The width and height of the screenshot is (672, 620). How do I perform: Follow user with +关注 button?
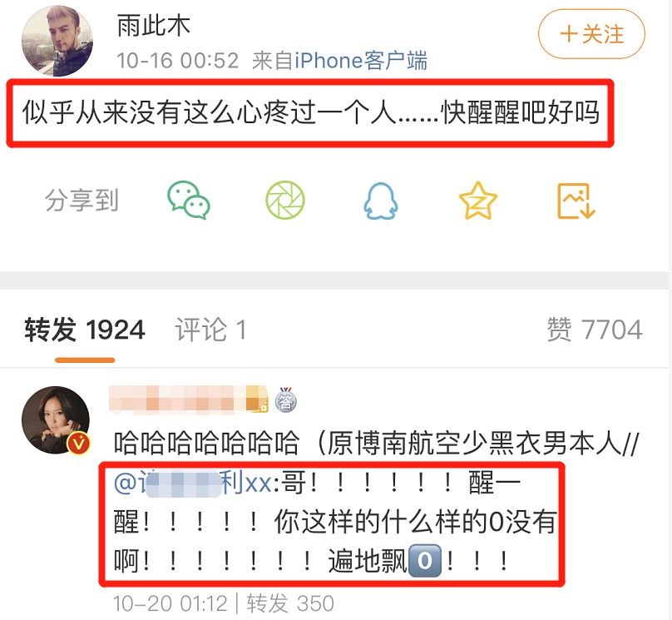pos(591,34)
